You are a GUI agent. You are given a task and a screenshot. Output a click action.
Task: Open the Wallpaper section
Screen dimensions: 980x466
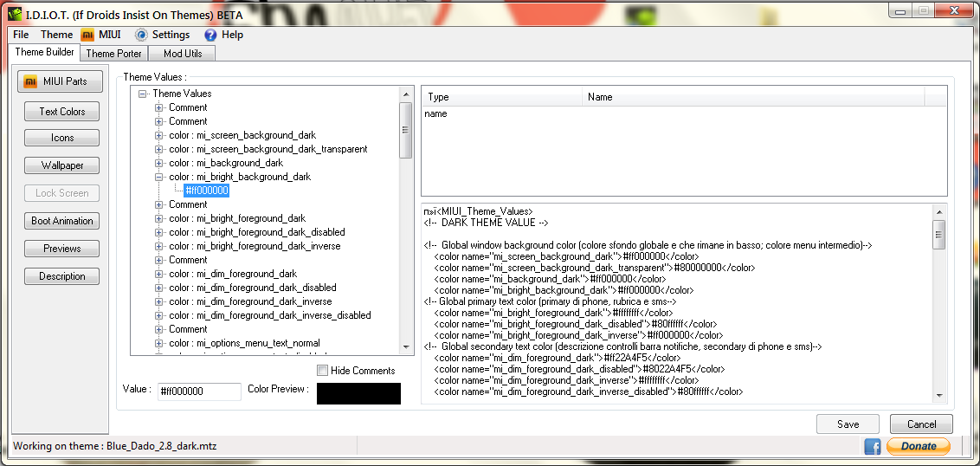point(61,165)
